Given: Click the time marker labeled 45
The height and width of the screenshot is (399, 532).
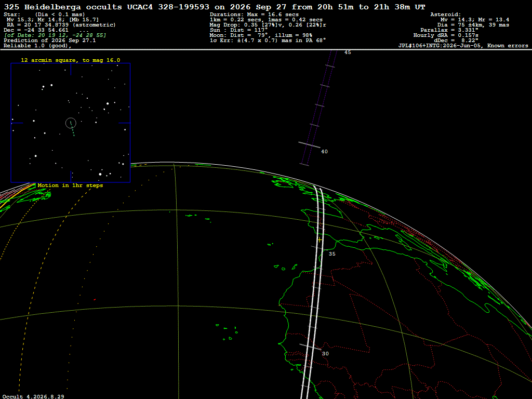Looking at the screenshot, I should pos(348,52).
